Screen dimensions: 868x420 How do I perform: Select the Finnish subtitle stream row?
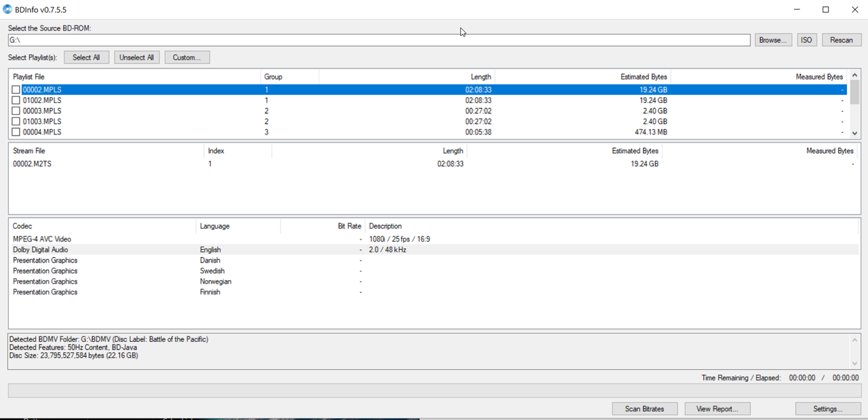pyautogui.click(x=434, y=292)
